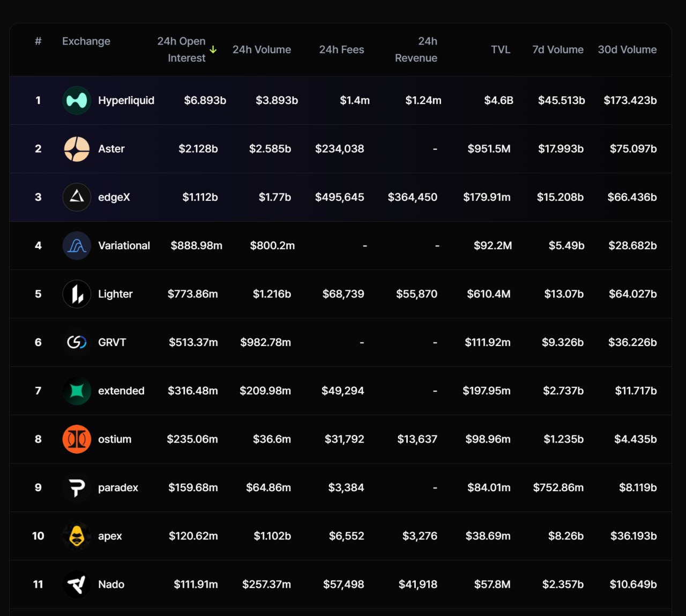
Task: Sort table by TVL column header
Action: point(501,50)
